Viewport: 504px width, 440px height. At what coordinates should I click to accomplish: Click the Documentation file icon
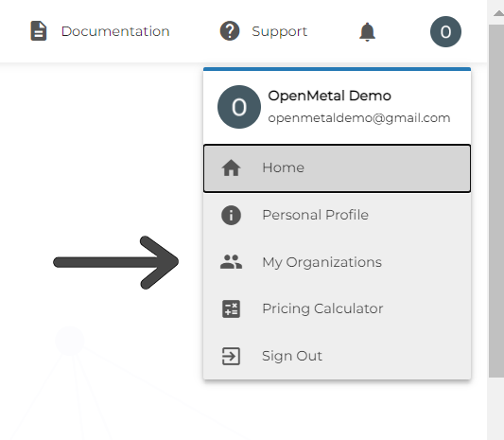coord(39,31)
